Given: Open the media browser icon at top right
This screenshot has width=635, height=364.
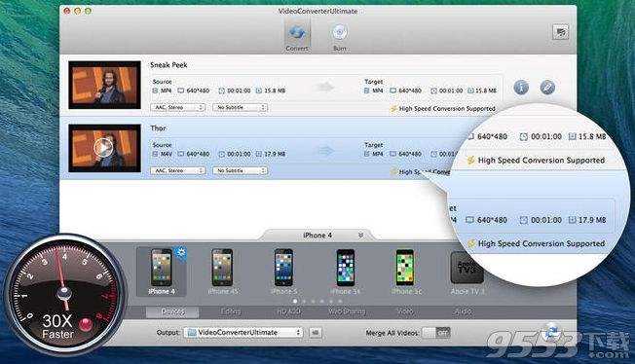Looking at the screenshot, I should pyautogui.click(x=560, y=32).
